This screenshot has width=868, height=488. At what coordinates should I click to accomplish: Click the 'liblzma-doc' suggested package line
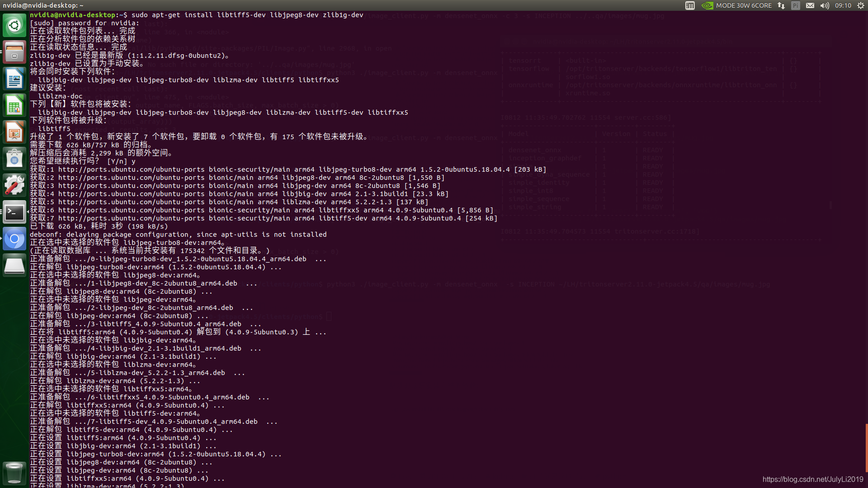[x=60, y=96]
